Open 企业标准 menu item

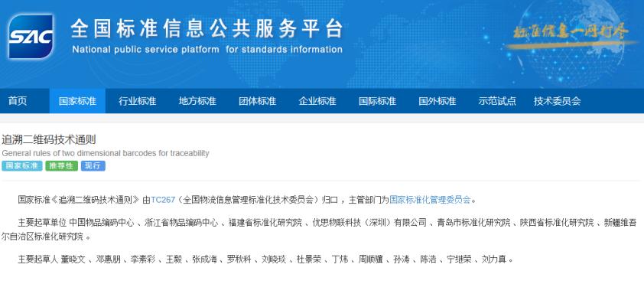[x=317, y=101]
